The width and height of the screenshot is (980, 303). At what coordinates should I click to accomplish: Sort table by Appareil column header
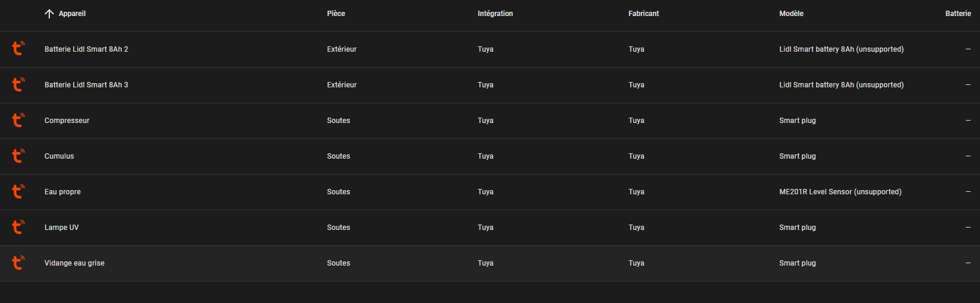pyautogui.click(x=72, y=14)
